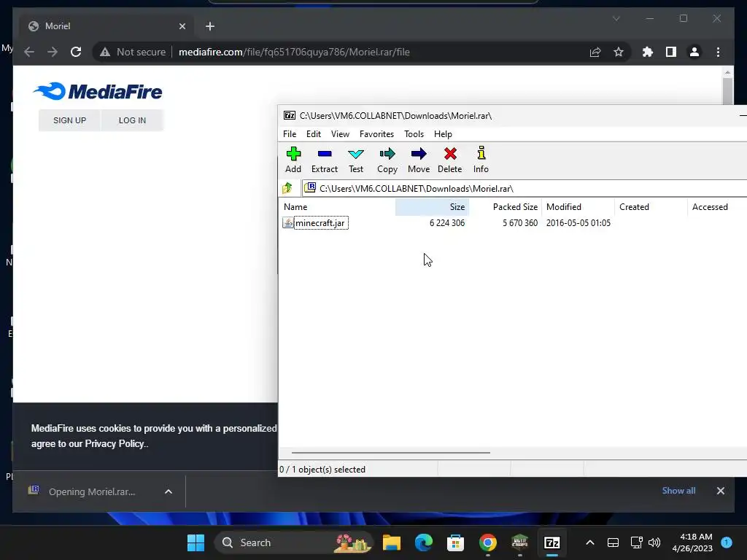The height and width of the screenshot is (560, 747).
Task: Click the 7-Zip address path field
Action: click(524, 188)
